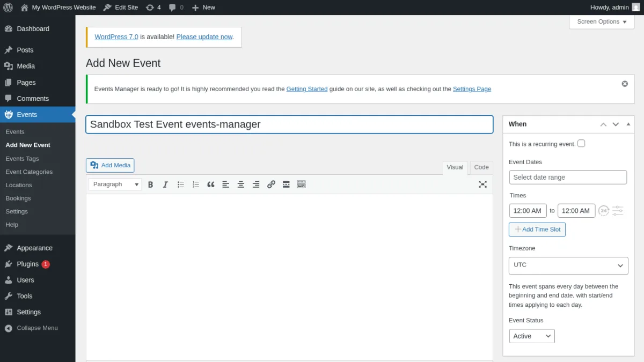Image resolution: width=644 pixels, height=362 pixels.
Task: Open the Bookings submenu
Action: click(18, 198)
